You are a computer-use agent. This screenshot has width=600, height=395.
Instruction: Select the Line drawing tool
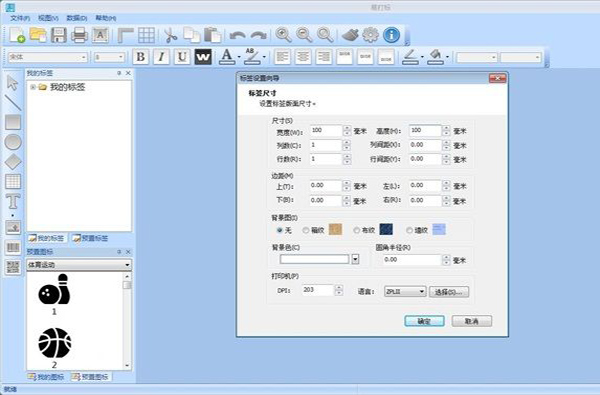(x=13, y=103)
